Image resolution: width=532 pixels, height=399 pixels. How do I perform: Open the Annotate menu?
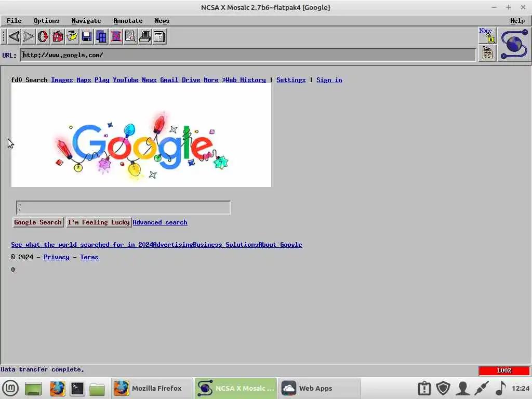pyautogui.click(x=128, y=21)
